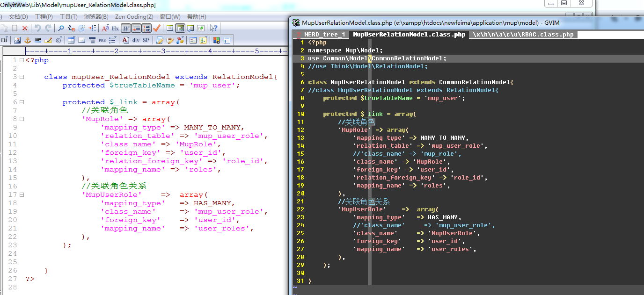The image size is (644, 295).
Task: Open the 工具(T) menu
Action: coord(68,16)
